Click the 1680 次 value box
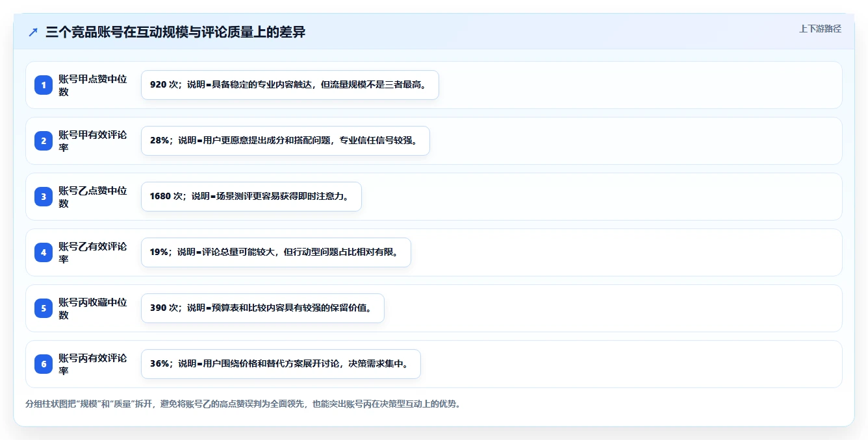Image resolution: width=868 pixels, height=440 pixels. point(251,197)
